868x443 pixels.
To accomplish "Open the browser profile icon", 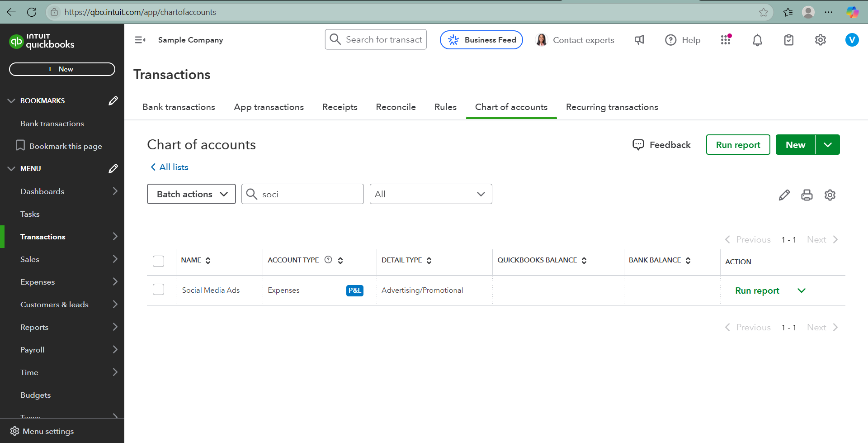I will click(x=808, y=12).
